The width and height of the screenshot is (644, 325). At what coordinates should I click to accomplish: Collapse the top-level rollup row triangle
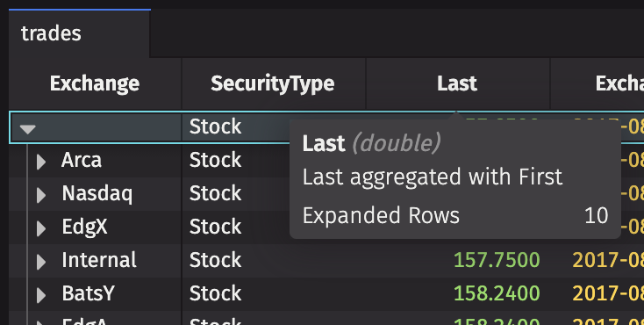(28, 129)
